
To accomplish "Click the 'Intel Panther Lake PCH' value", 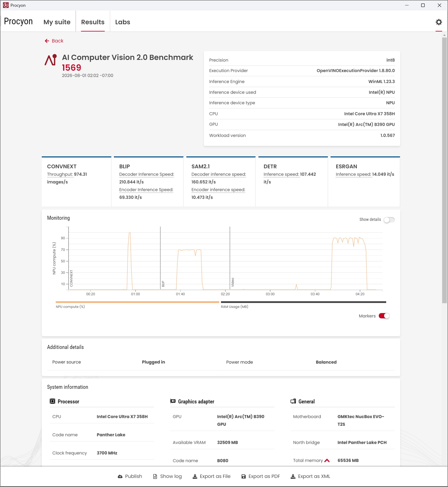I will (362, 442).
